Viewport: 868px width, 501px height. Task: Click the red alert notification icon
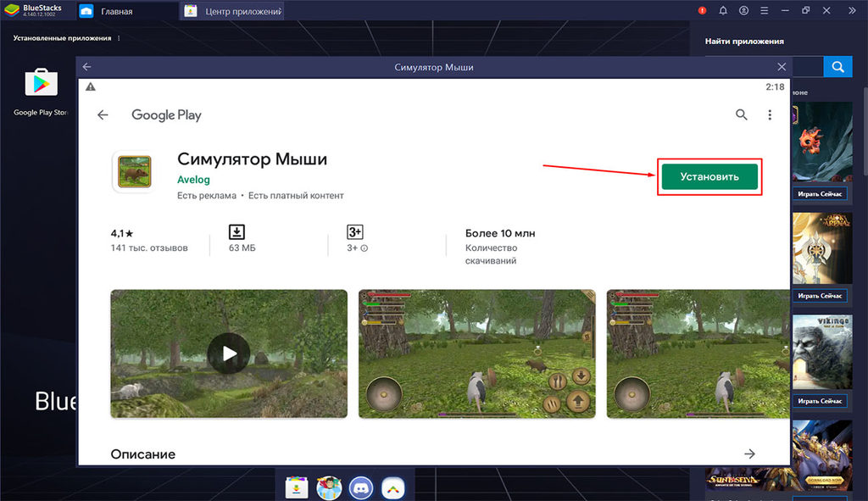[702, 10]
